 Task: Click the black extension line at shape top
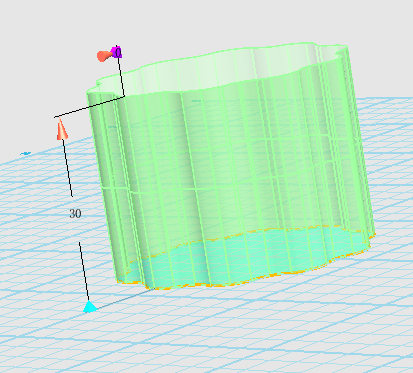(x=89, y=106)
